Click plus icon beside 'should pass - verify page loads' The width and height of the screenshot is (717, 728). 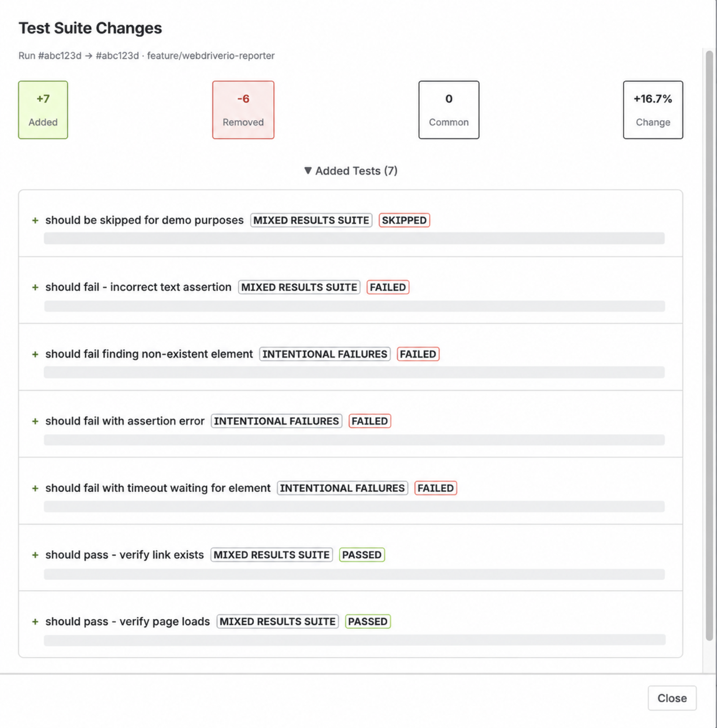point(35,622)
